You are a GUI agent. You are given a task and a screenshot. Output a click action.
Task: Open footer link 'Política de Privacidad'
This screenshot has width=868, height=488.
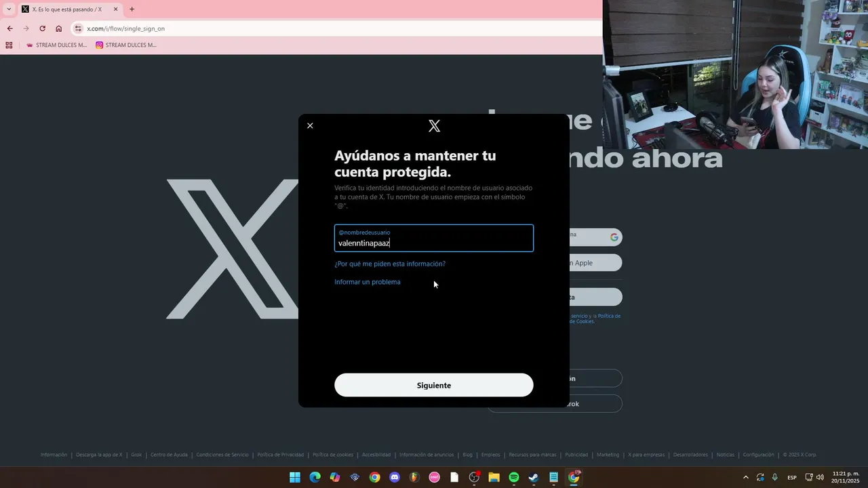[281, 455]
